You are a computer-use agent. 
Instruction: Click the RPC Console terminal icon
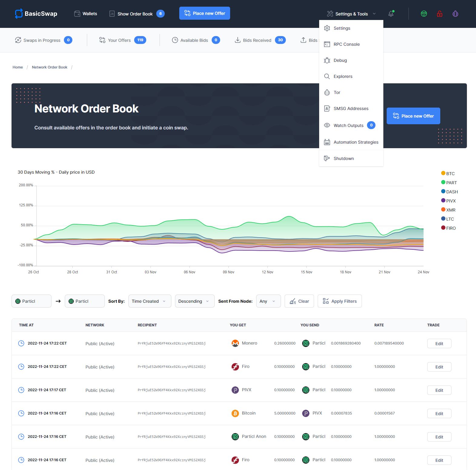click(327, 44)
